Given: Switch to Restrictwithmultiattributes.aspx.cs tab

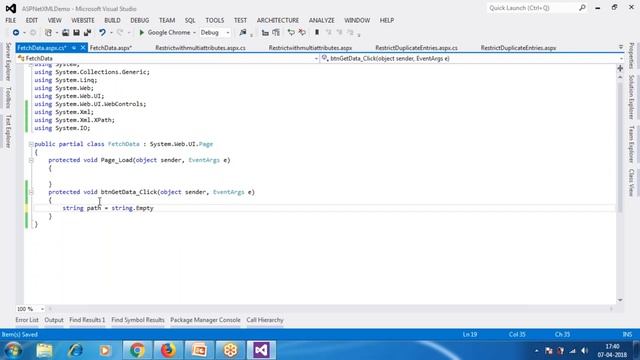Looking at the screenshot, I should (200, 48).
